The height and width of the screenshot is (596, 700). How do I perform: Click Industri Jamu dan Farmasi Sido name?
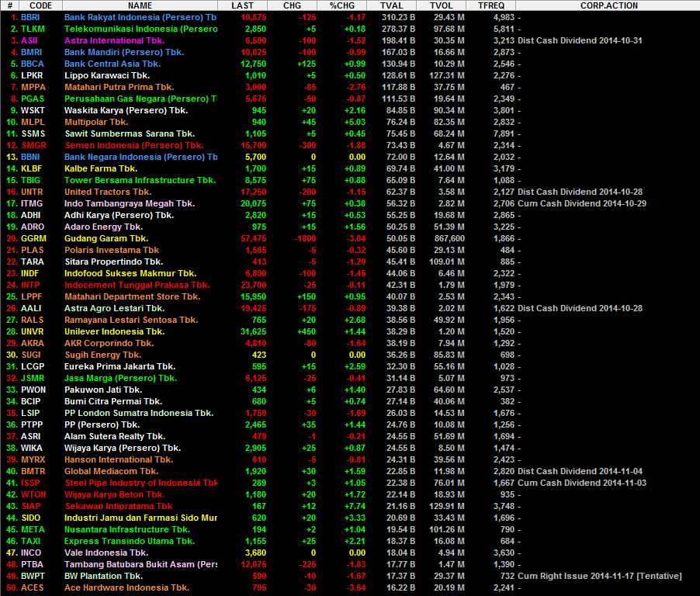coord(140,518)
